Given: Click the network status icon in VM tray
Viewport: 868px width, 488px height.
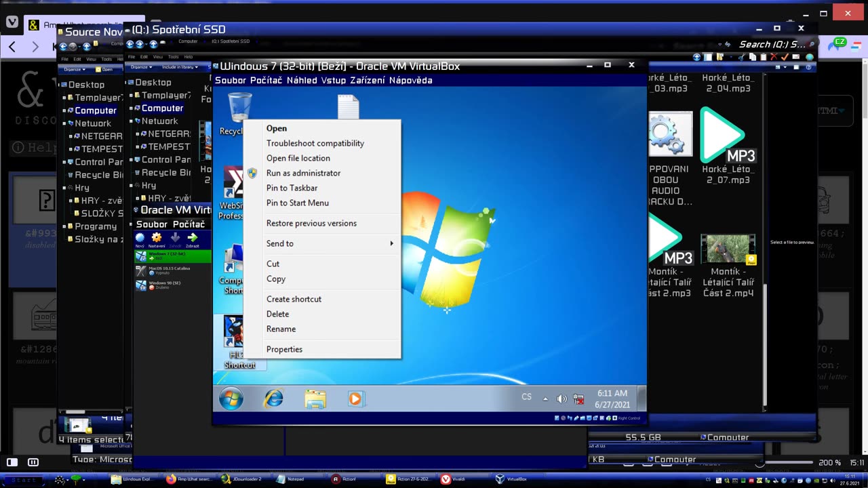Looking at the screenshot, I should (578, 399).
